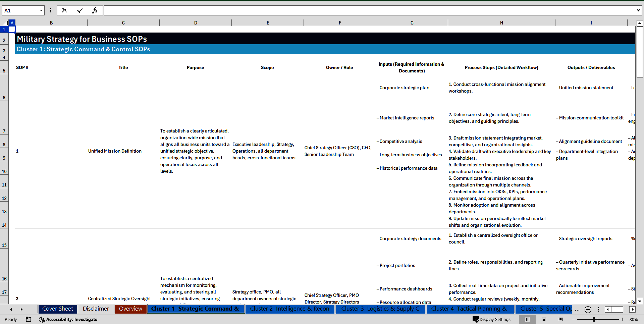This screenshot has height=324, width=644.
Task: Select the Cluster 2 Intelligence & Recon sheet
Action: pyautogui.click(x=289, y=309)
